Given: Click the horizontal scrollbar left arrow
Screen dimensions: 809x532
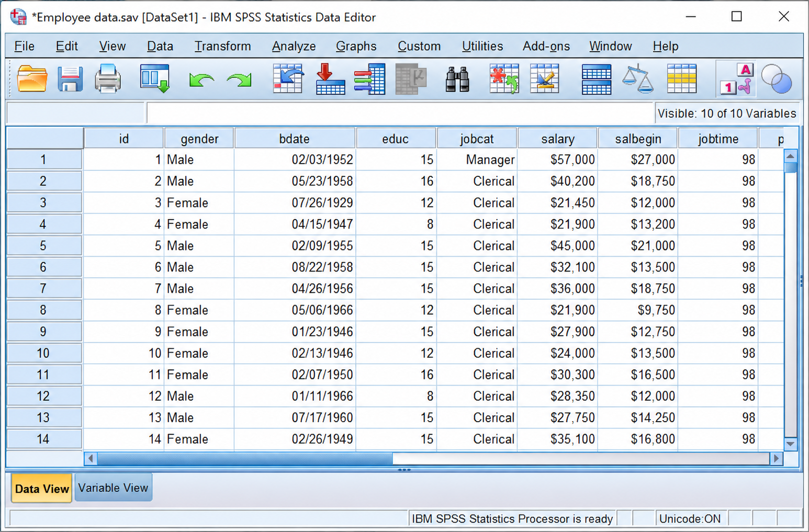Looking at the screenshot, I should click(91, 459).
